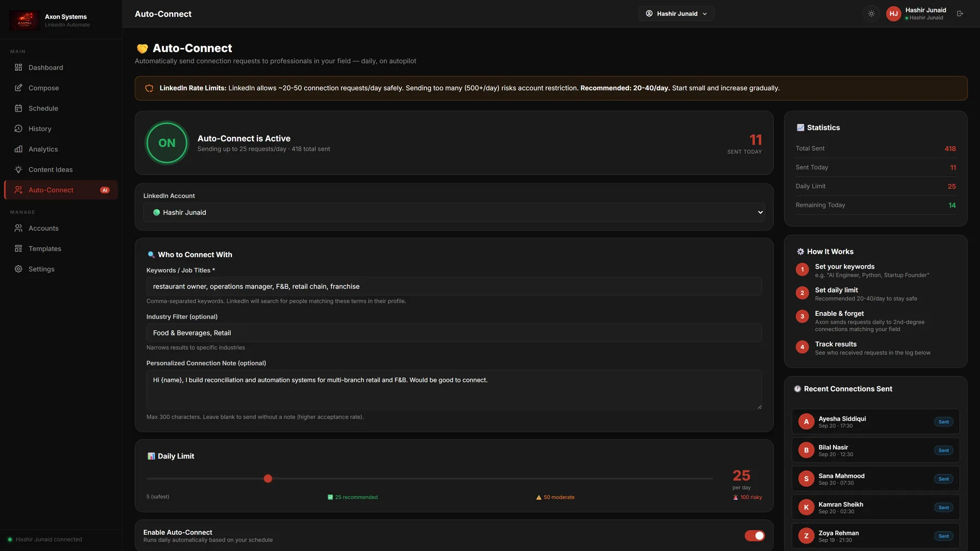Expand the Hashir Junaid account switcher in header
The width and height of the screenshot is (980, 551).
[676, 14]
